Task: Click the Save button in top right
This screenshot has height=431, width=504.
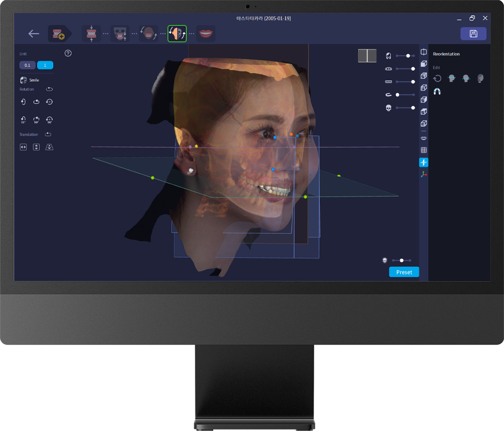Action: click(x=473, y=33)
